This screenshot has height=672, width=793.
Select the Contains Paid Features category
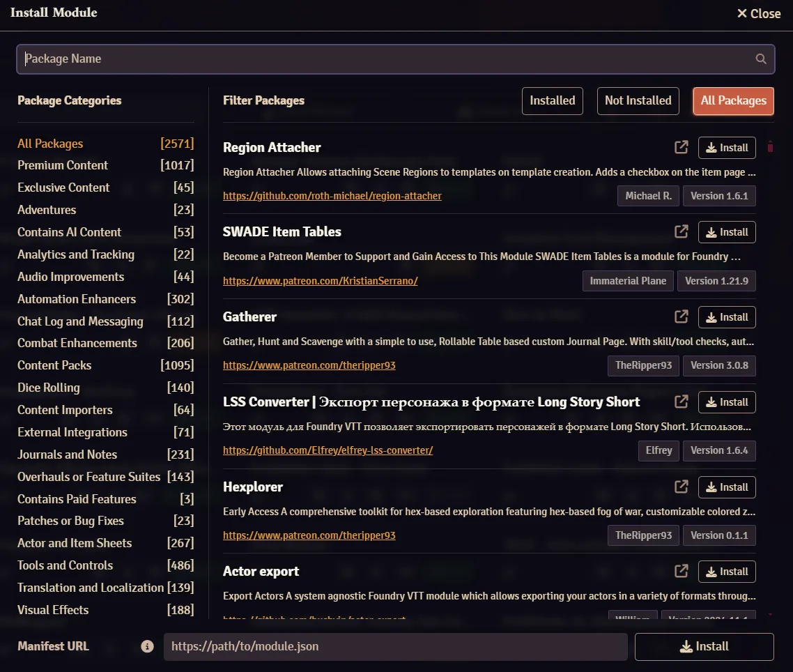click(106, 499)
